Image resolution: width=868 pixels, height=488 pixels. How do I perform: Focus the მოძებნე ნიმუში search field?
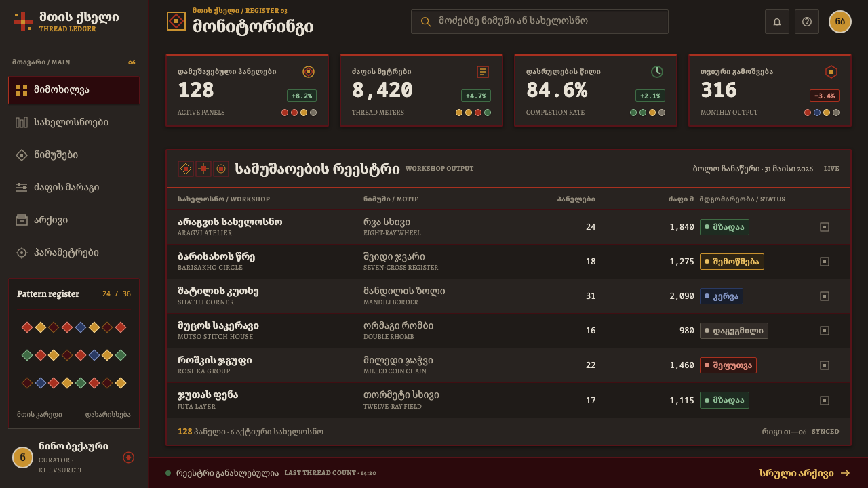540,22
